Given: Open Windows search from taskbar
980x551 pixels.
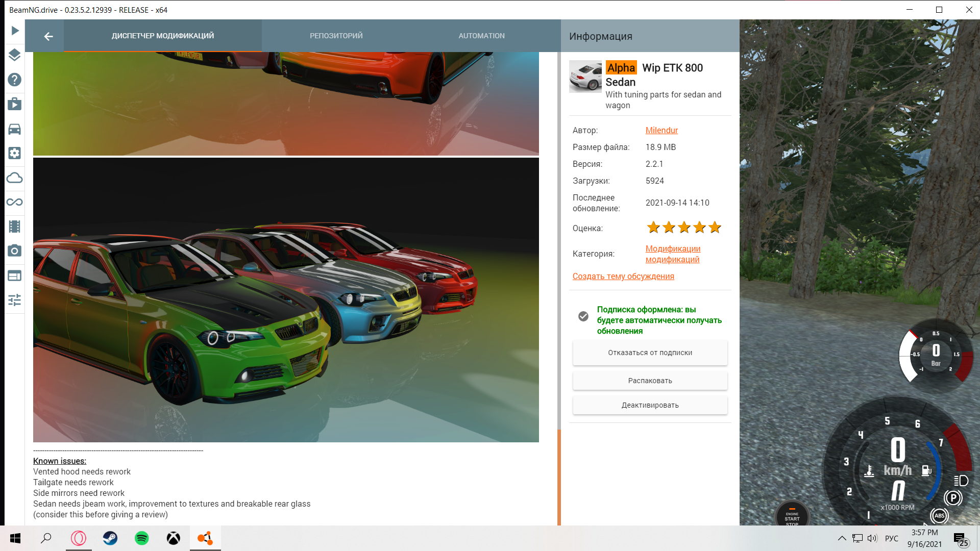Looking at the screenshot, I should (46, 538).
